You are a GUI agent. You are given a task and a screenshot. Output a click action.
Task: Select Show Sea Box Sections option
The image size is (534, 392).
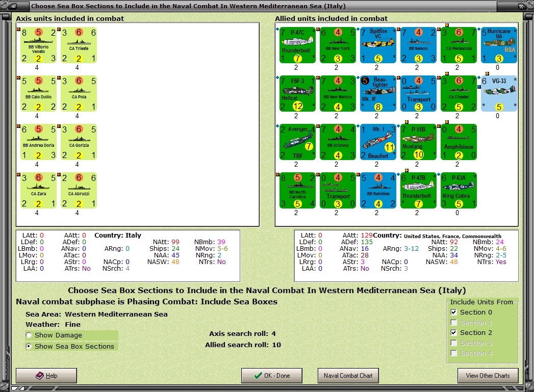29,346
